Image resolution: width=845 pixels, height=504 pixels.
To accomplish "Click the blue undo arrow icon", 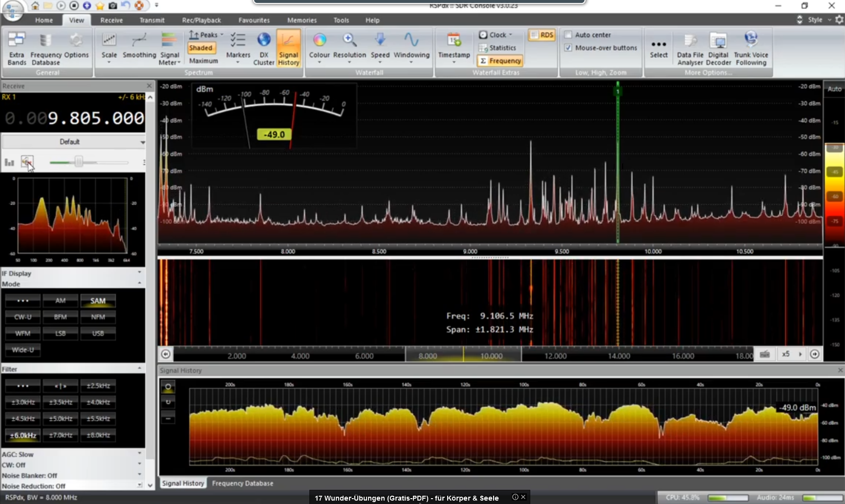I will (126, 5).
